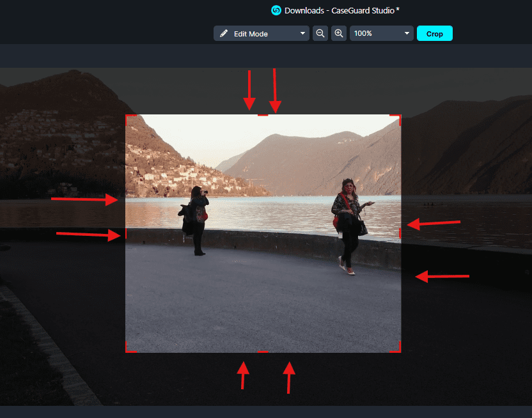Screen dimensions: 532x418
Task: Click the left edge middle crop handle
Action: point(126,233)
